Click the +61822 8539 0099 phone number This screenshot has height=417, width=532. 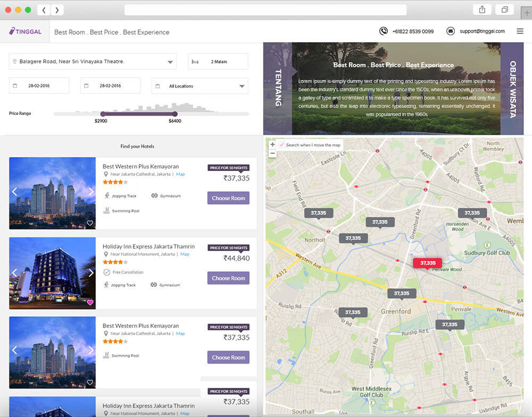[413, 31]
